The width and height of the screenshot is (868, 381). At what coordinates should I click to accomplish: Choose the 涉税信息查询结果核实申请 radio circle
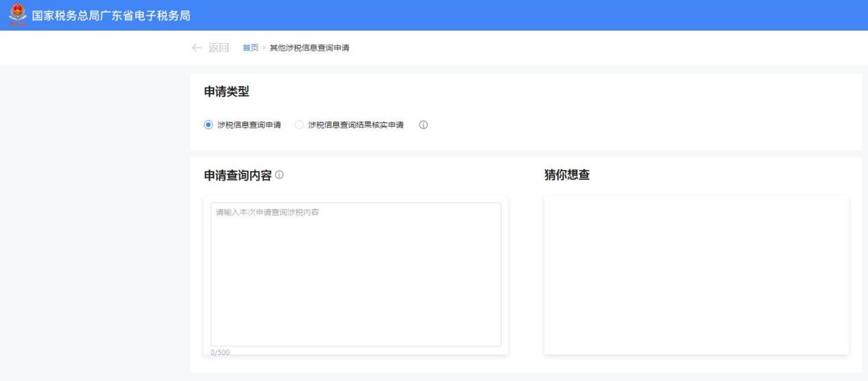pos(299,125)
